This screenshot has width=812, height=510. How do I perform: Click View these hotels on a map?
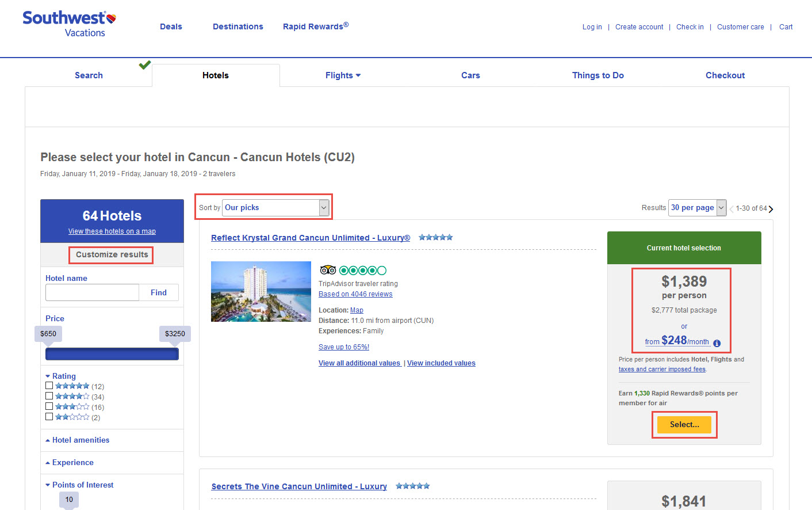112,231
